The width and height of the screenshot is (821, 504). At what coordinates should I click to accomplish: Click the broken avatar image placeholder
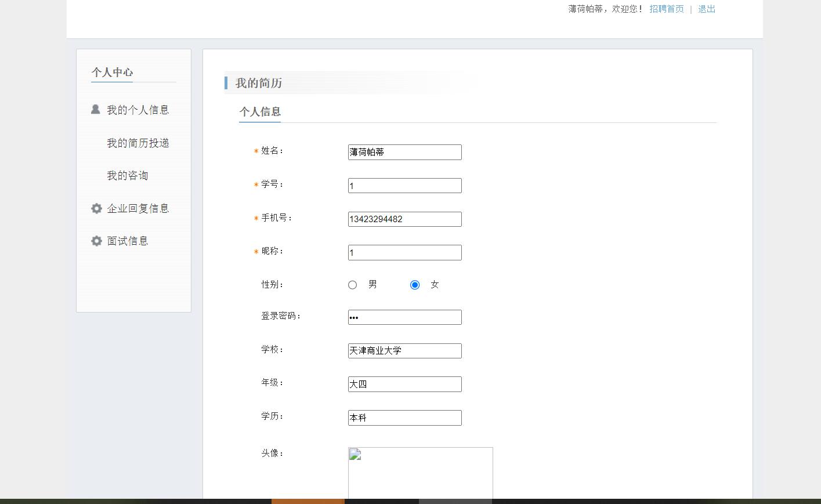[421, 473]
